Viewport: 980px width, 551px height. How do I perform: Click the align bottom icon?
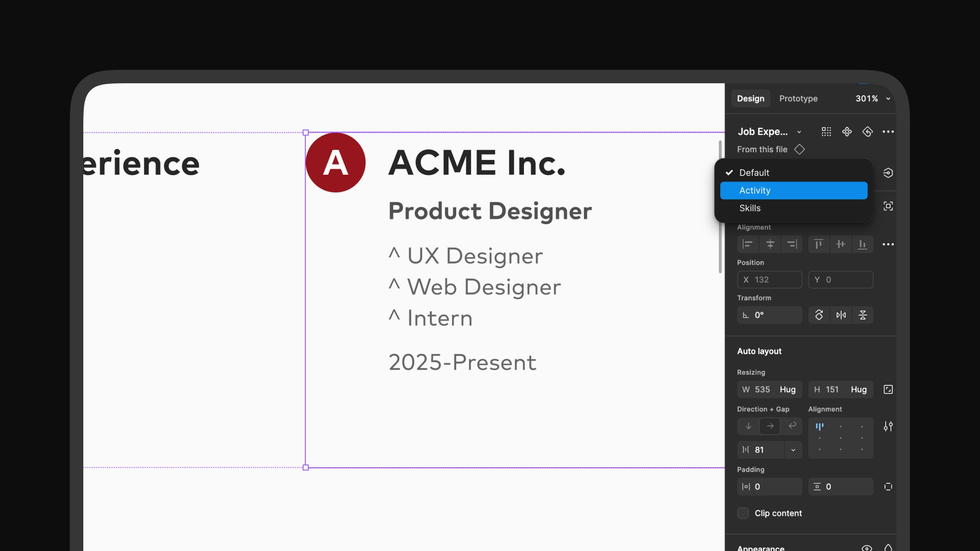(862, 244)
